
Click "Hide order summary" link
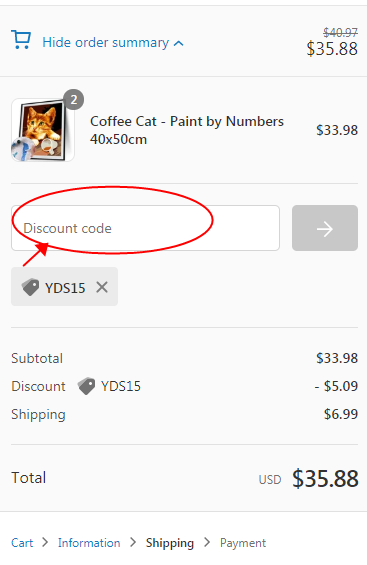coord(106,43)
